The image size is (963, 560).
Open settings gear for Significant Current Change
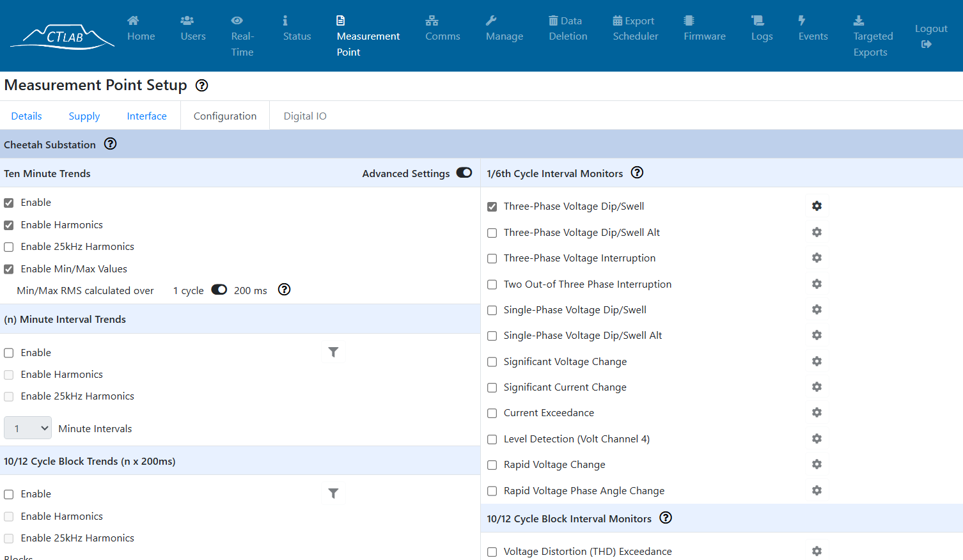(x=817, y=387)
